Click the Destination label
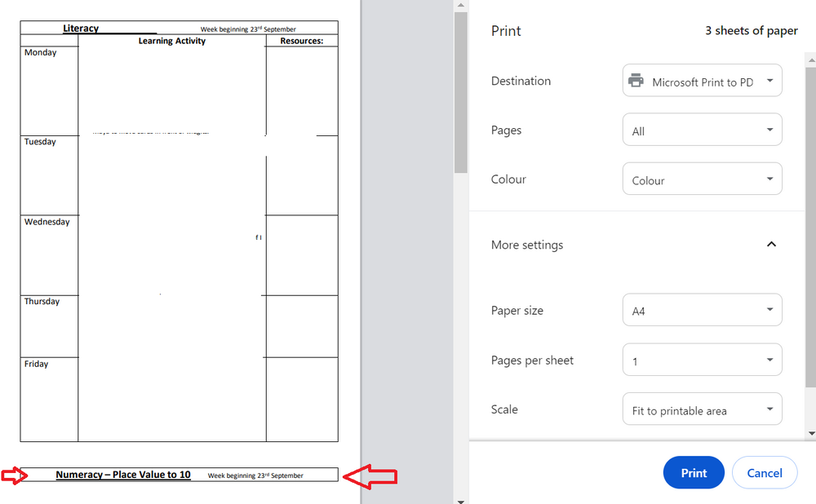The height and width of the screenshot is (504, 816). click(x=521, y=81)
